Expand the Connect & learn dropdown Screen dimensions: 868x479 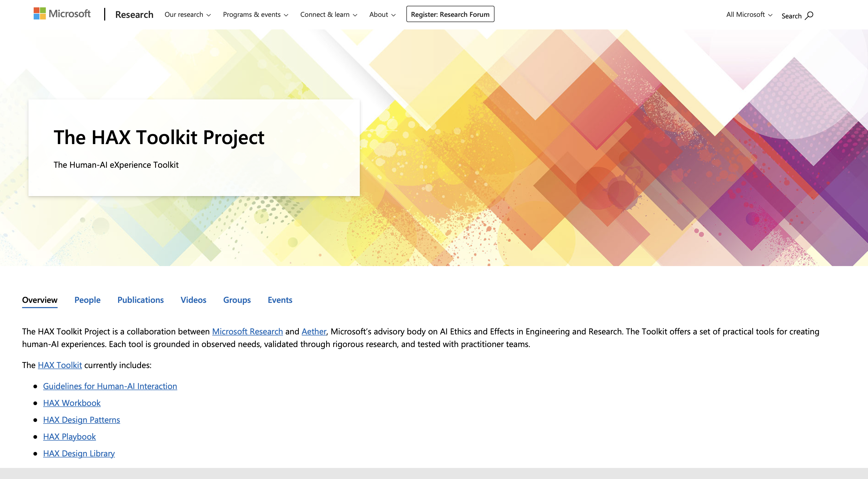329,14
